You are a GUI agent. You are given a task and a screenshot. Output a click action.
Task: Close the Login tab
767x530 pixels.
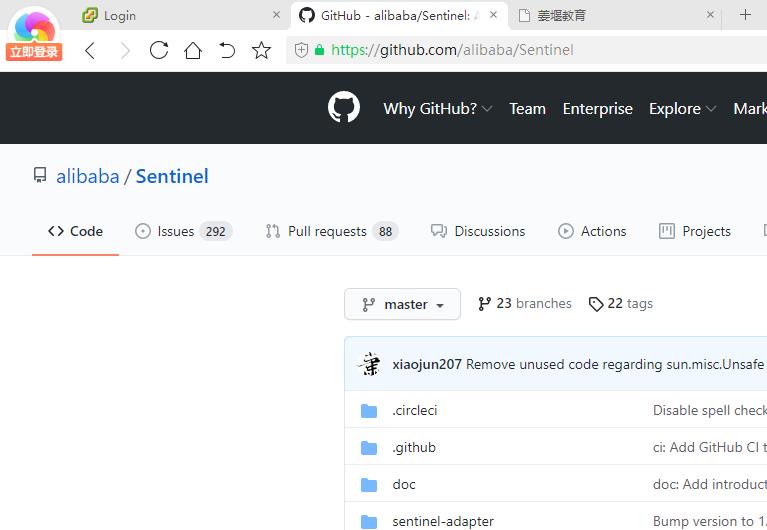click(276, 15)
